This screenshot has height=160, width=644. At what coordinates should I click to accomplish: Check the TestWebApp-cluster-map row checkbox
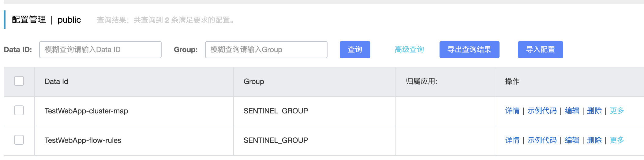19,110
